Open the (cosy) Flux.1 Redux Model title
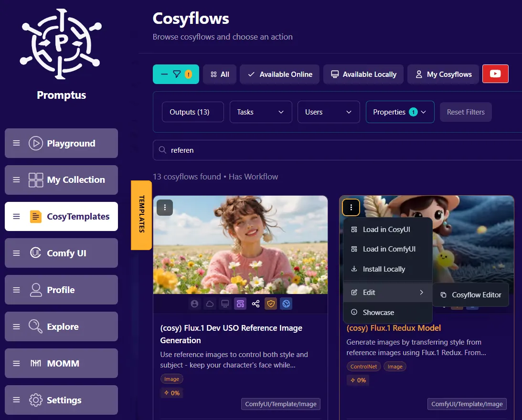This screenshot has width=522, height=420. tap(394, 328)
